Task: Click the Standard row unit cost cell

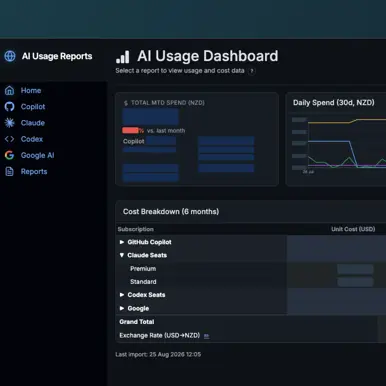Action: [x=355, y=282]
